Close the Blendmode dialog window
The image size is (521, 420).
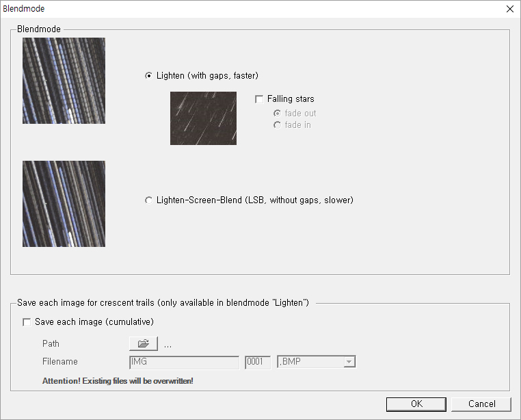[510, 9]
